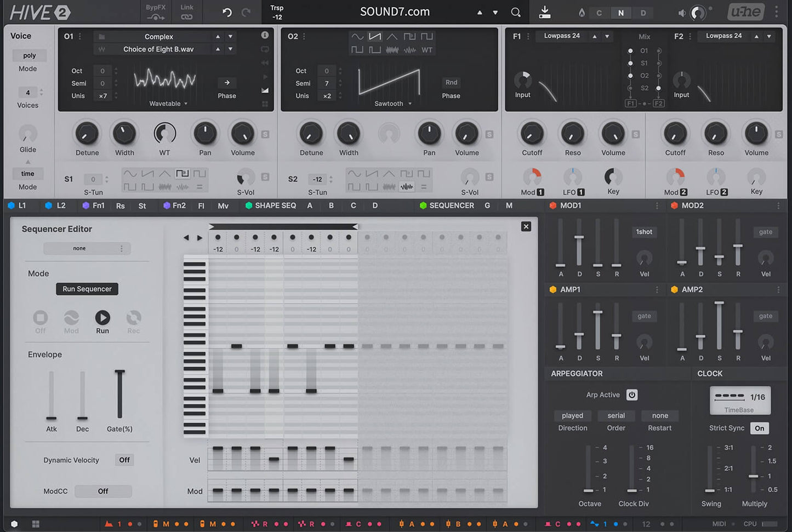
Task: Open the arpeggiator Direction played selector
Action: (x=572, y=416)
